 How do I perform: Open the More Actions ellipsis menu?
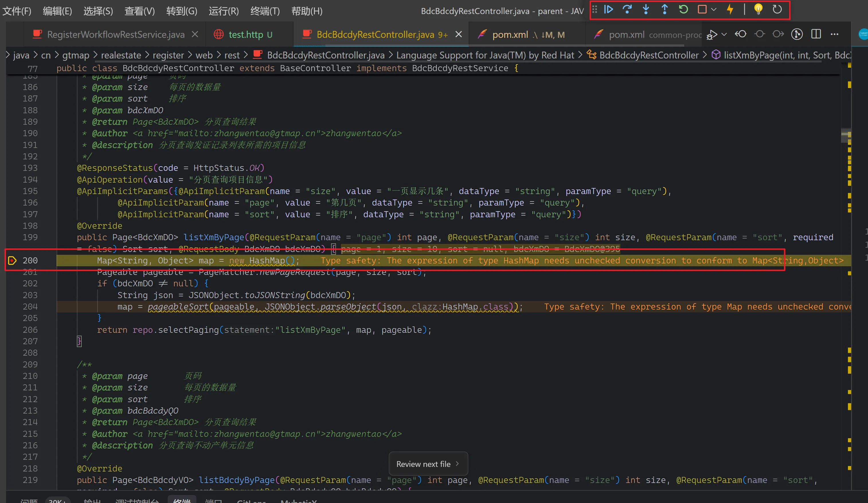point(834,34)
